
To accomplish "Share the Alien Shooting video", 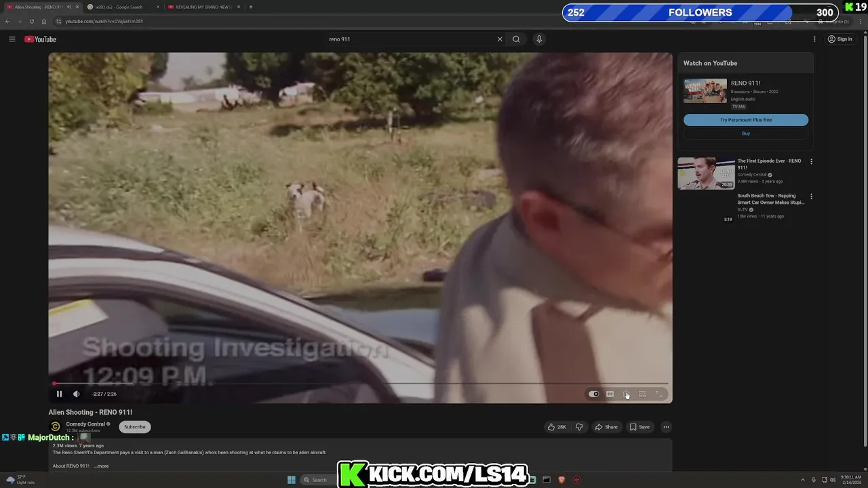I will point(606,427).
